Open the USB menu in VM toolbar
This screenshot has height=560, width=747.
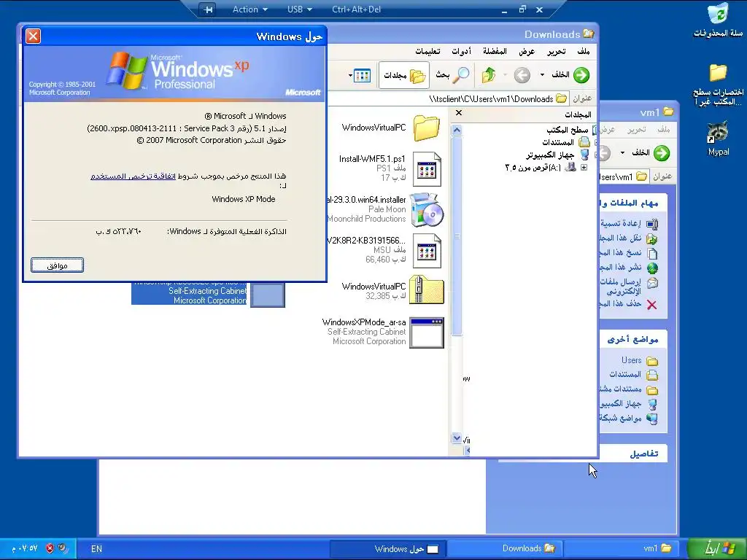click(300, 9)
